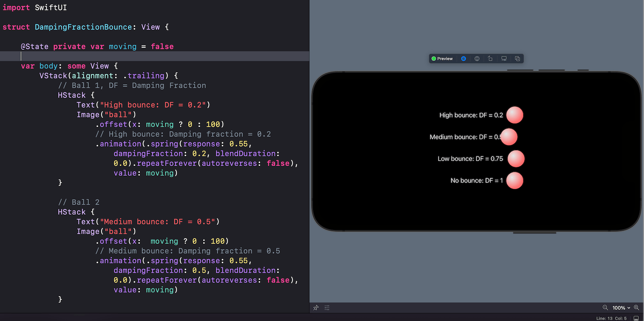The image size is (644, 321).
Task: Click the Line: 13 Col: 5 indicator
Action: tap(611, 318)
